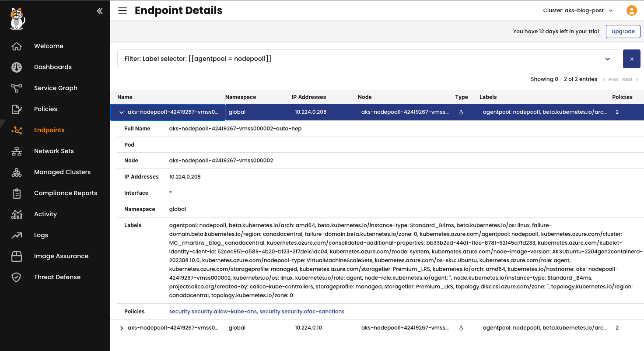
Task: Open security.security.allow-kube-dns policy link
Action: point(213,312)
